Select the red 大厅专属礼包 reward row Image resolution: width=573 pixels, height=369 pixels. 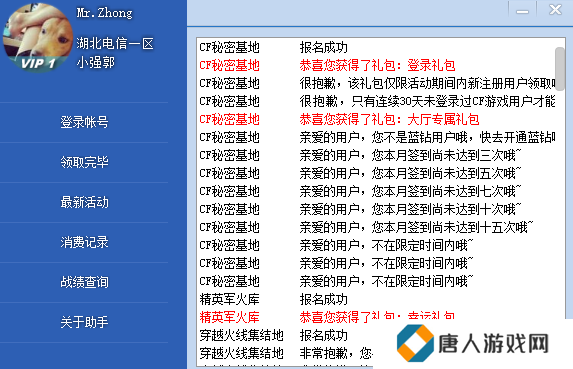click(377, 119)
